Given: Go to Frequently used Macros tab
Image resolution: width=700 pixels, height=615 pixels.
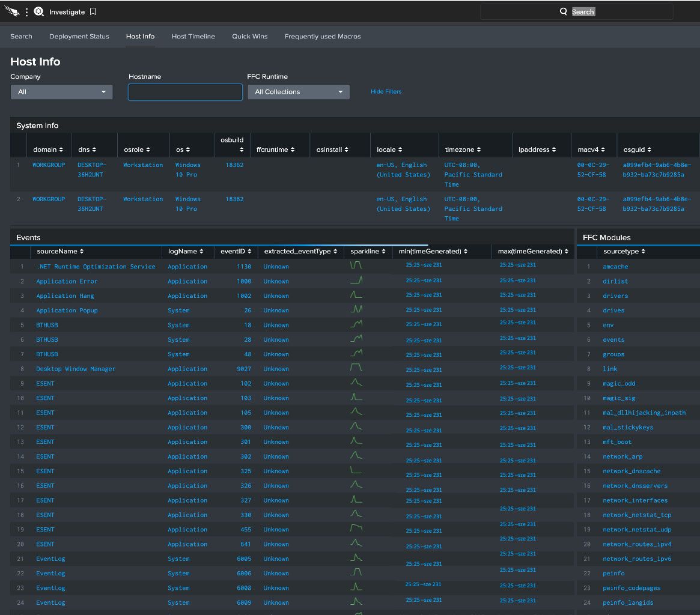Looking at the screenshot, I should (x=323, y=36).
